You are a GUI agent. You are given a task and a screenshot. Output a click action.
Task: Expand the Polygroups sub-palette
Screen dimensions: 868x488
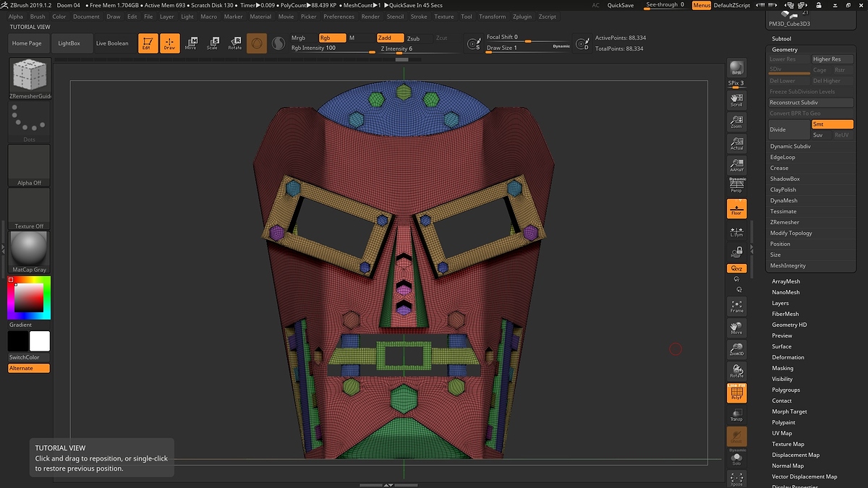tap(786, 390)
